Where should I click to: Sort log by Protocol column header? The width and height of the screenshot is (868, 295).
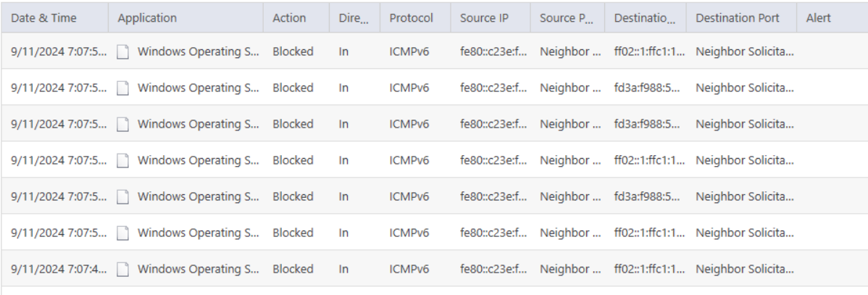411,18
